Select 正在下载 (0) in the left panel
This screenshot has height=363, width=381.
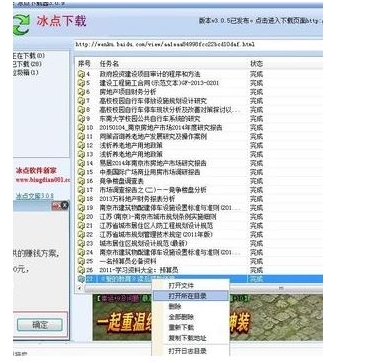coord(29,56)
